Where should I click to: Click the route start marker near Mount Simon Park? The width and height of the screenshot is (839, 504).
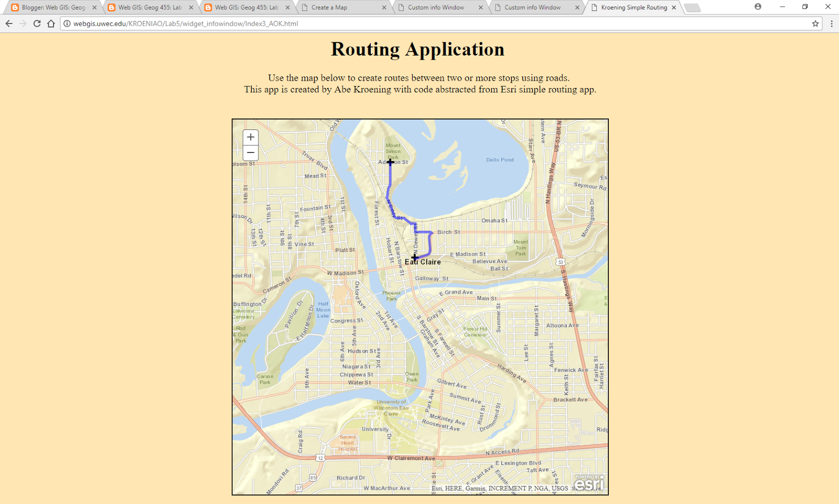(390, 162)
